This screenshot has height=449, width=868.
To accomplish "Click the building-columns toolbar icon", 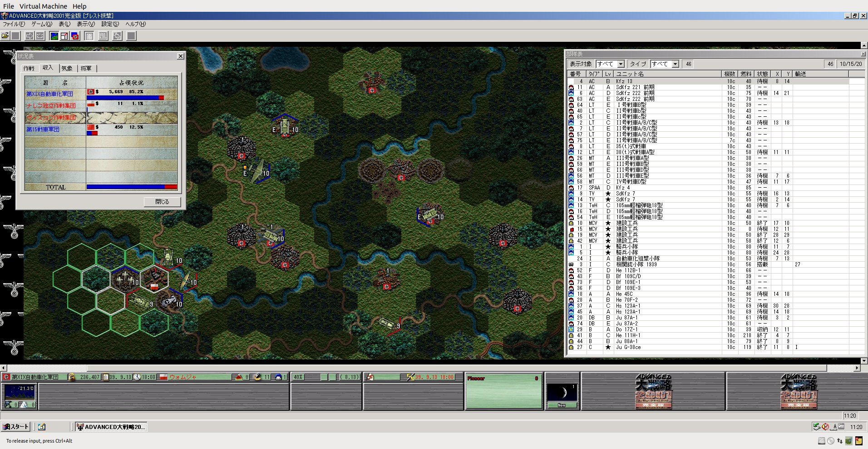I will pyautogui.click(x=104, y=36).
